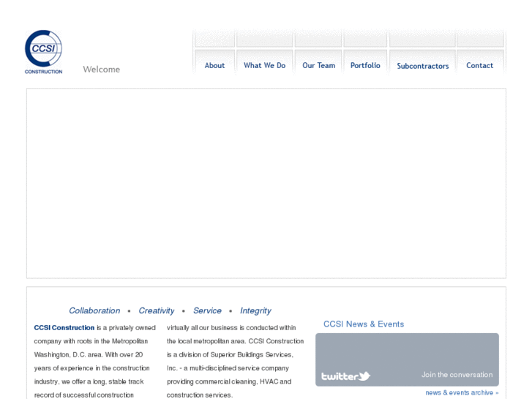The image size is (532, 399).
Task: Click the Integrity tagline word
Action: tap(255, 310)
